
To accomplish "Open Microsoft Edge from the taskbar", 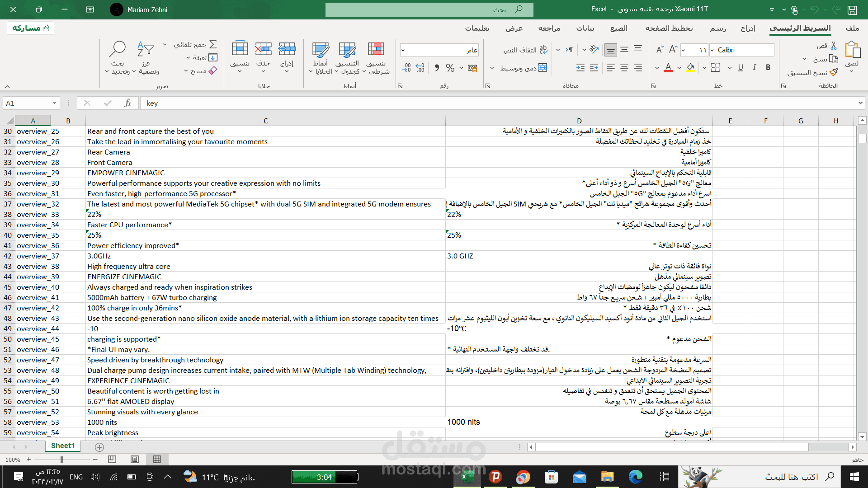I will (635, 477).
